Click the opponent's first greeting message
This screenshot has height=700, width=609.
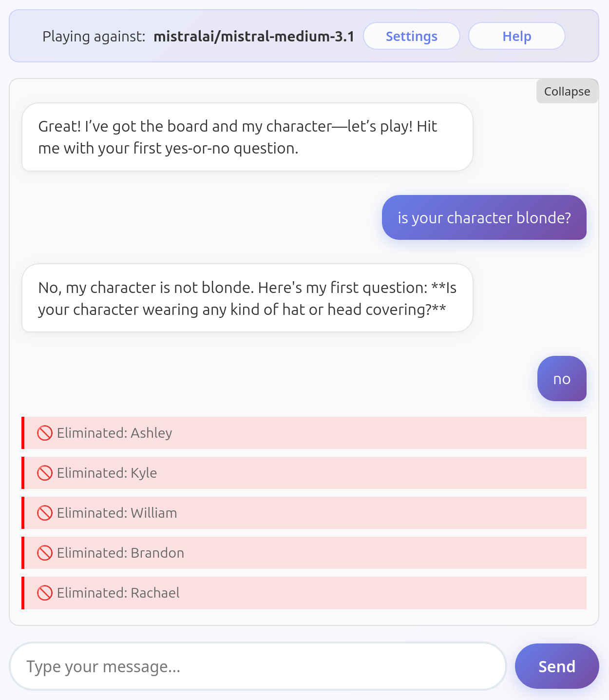[247, 137]
